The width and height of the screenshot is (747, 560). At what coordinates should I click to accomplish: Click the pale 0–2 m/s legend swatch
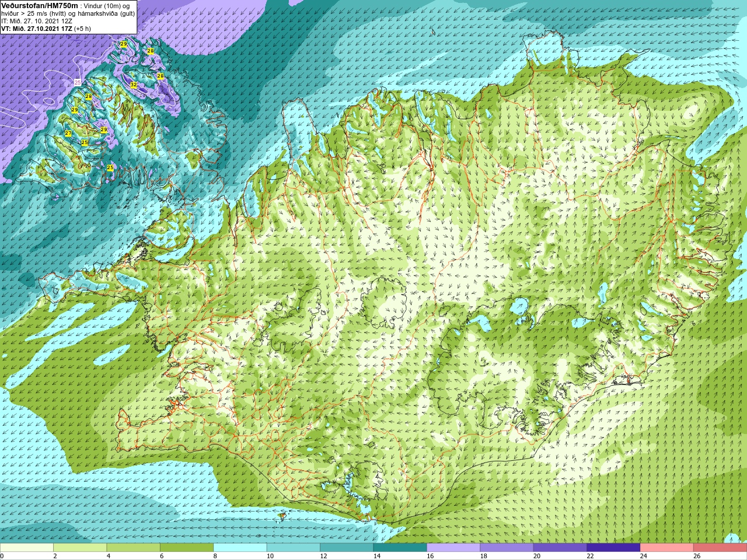click(27, 547)
